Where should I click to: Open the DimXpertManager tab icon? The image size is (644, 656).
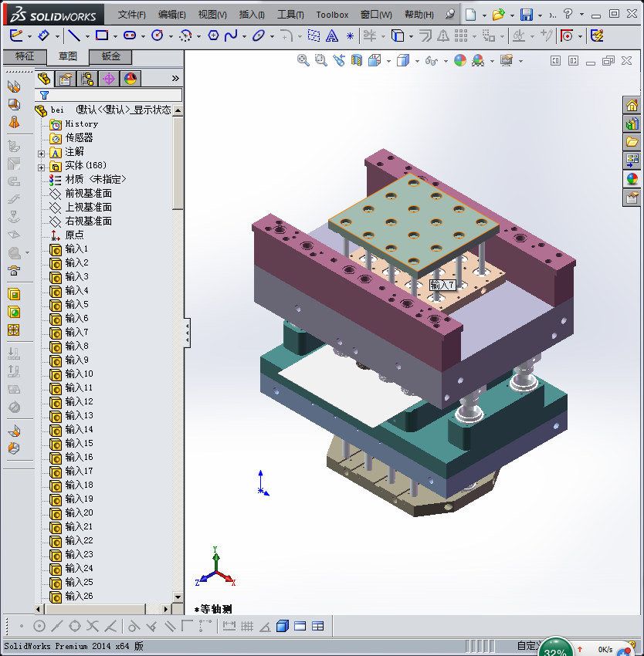[x=109, y=79]
